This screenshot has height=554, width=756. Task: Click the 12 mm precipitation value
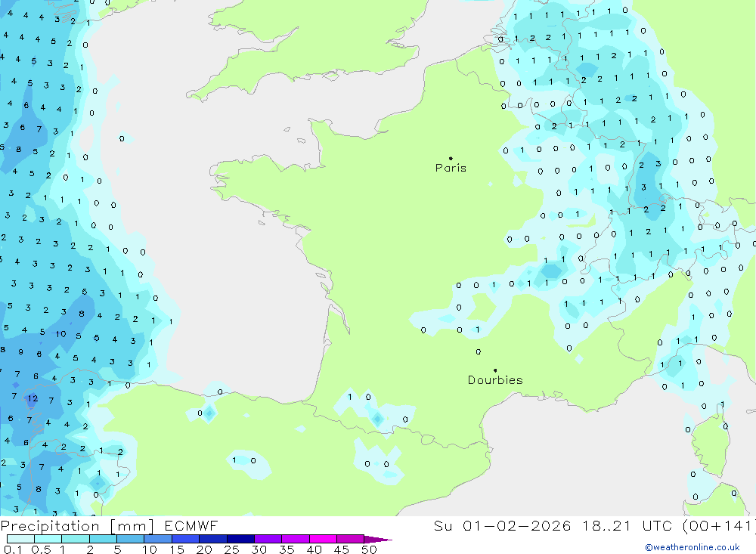33,398
